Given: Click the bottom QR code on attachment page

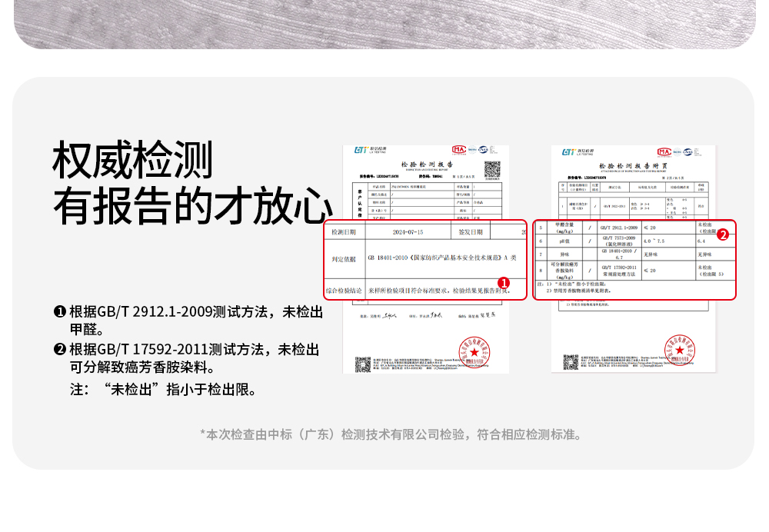Looking at the screenshot, I should 571,362.
